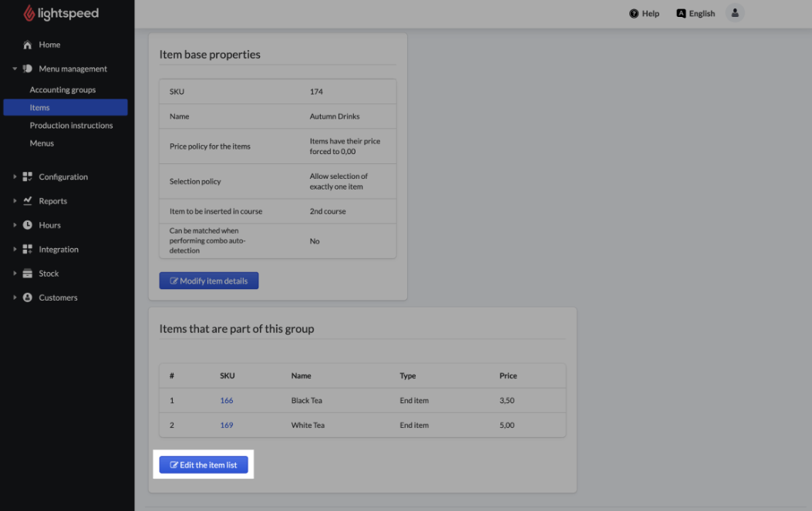Open Accounting groups in sidebar

point(62,90)
